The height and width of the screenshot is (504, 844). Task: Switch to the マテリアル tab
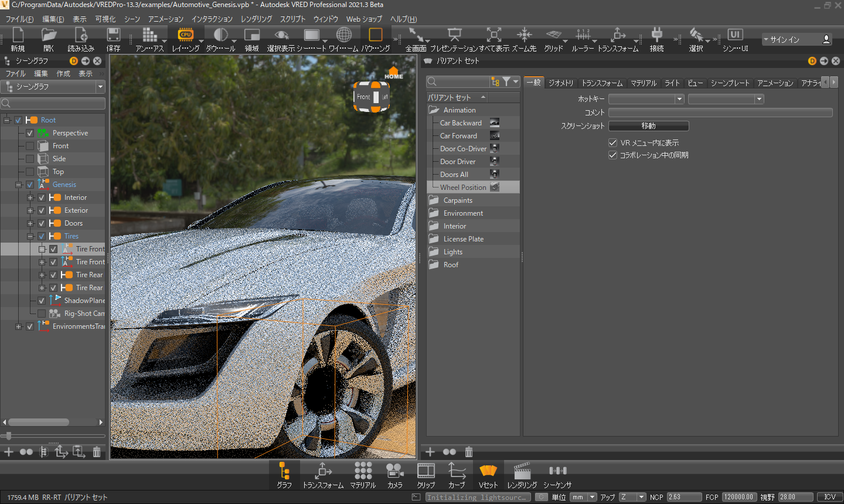tap(643, 83)
